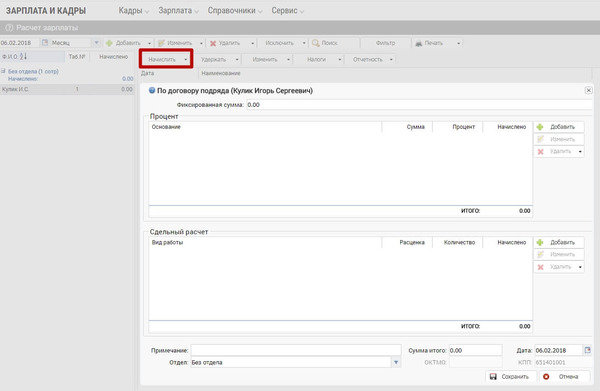Click the Отчетность button
Image resolution: width=600 pixels, height=391 pixels.
point(368,59)
